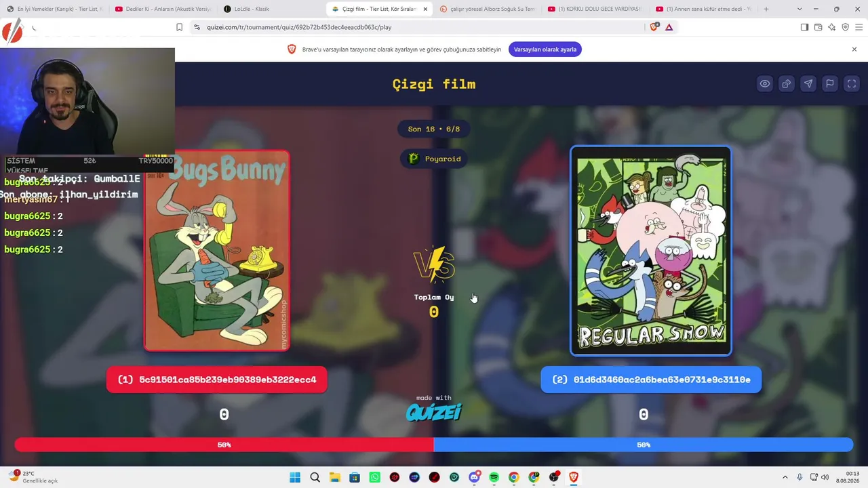
Task: Open network settings from system tray
Action: coord(814,477)
